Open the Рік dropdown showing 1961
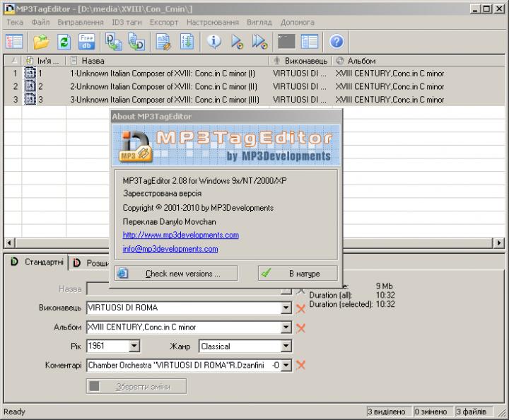The image size is (509, 420). (x=134, y=346)
